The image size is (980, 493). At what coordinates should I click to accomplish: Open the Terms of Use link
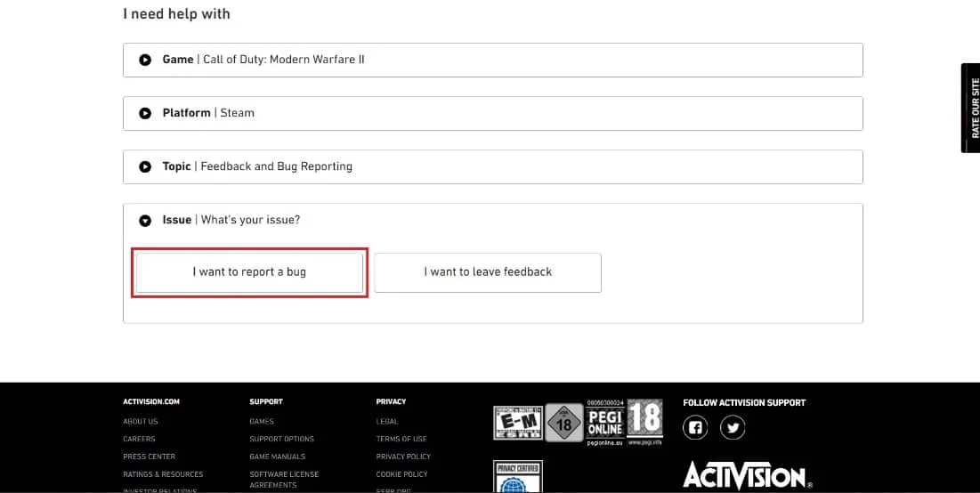click(401, 440)
